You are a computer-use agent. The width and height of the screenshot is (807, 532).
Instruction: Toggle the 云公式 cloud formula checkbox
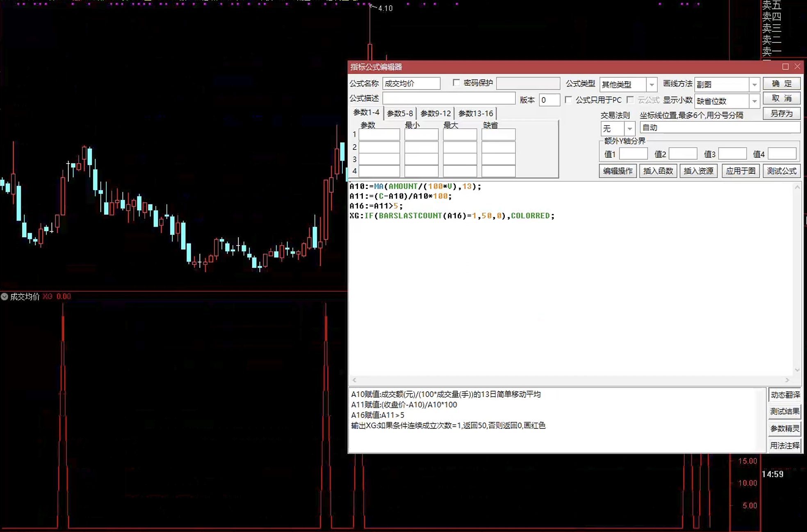630,100
